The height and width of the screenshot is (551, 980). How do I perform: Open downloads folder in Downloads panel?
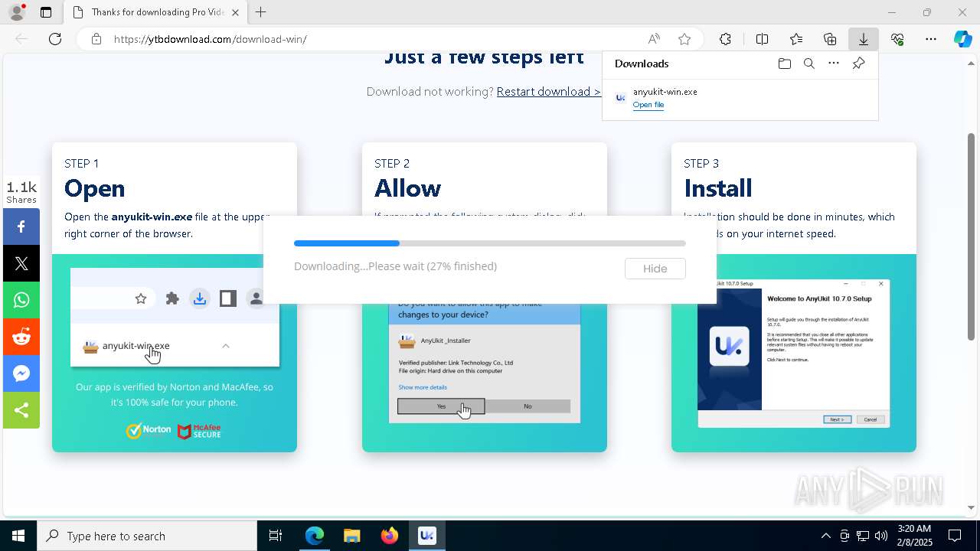point(785,64)
